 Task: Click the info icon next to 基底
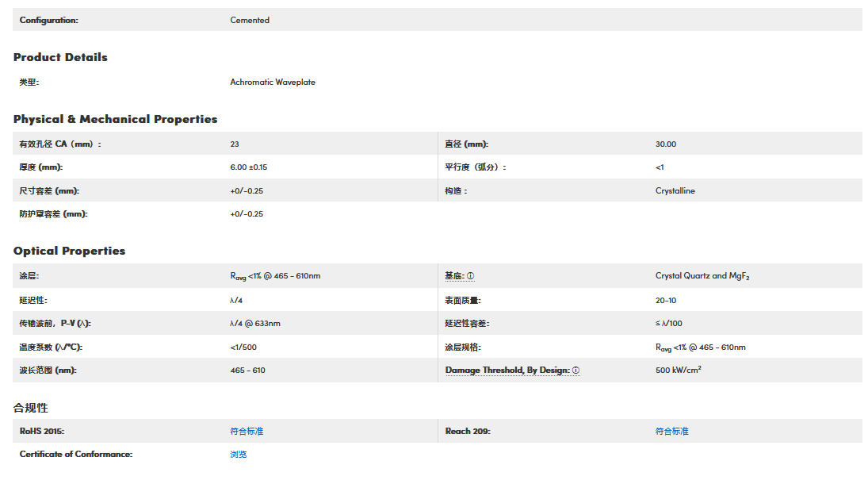point(470,276)
